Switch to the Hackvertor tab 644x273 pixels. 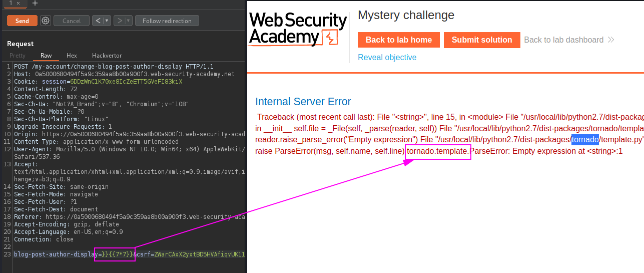tap(107, 56)
